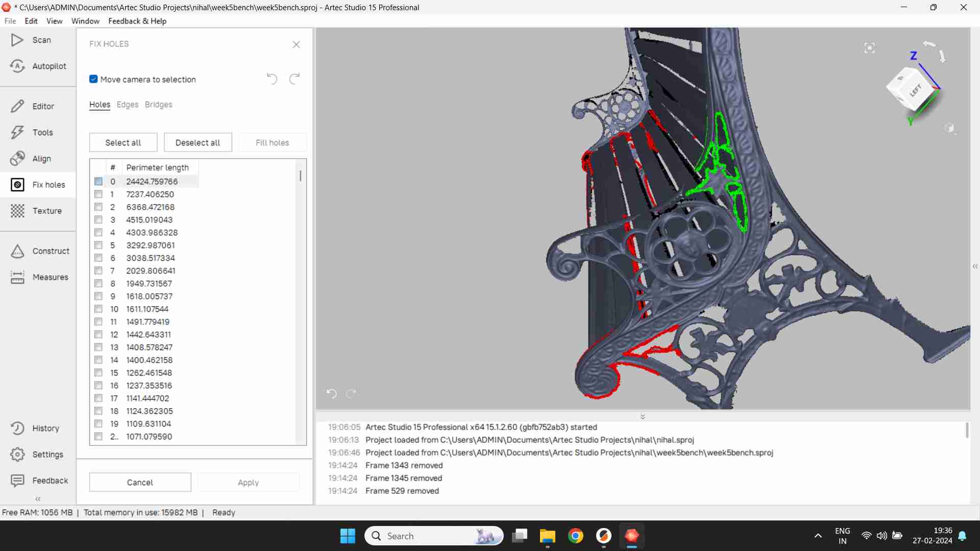Click the redo arrow in Fix Holes panel
The width and height of the screenshot is (980, 551).
tap(295, 79)
